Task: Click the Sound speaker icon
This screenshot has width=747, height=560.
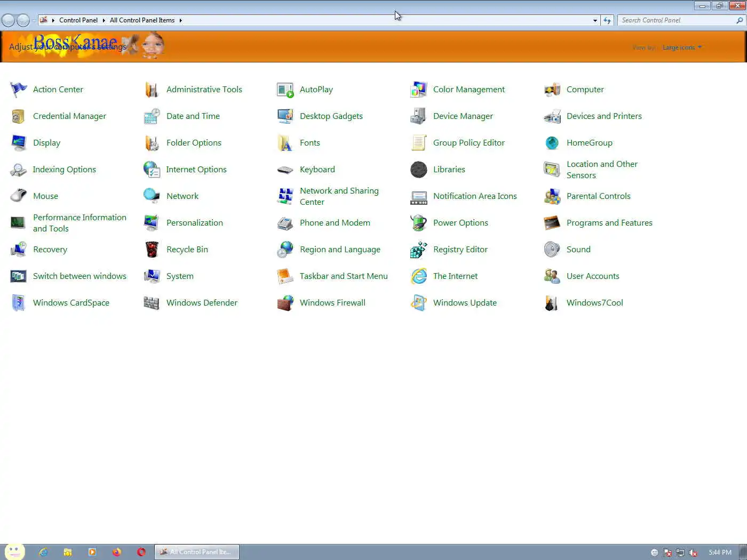Action: click(x=552, y=250)
